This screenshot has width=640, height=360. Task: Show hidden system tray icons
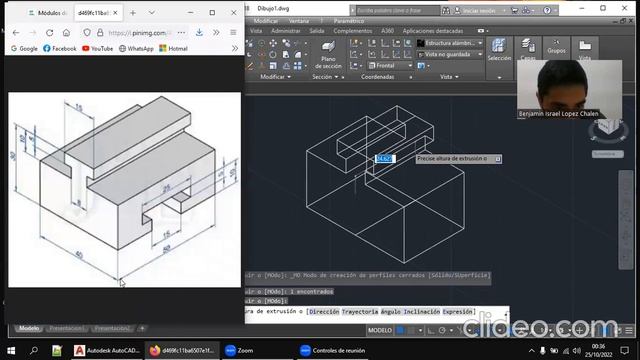pyautogui.click(x=531, y=351)
